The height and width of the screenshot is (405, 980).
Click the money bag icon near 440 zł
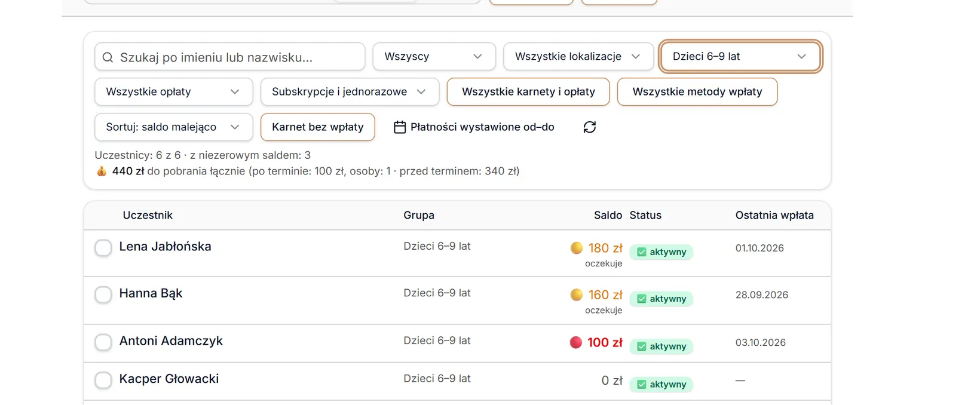[102, 171]
